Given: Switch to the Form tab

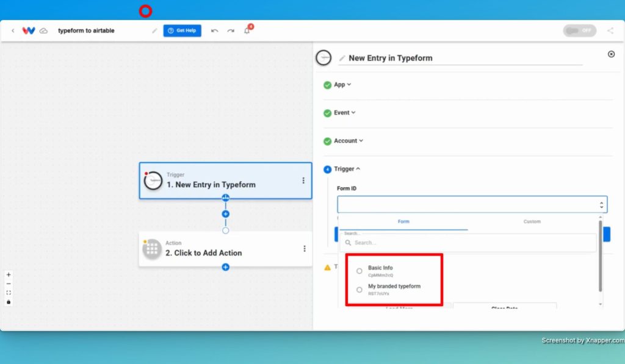Looking at the screenshot, I should click(x=403, y=221).
